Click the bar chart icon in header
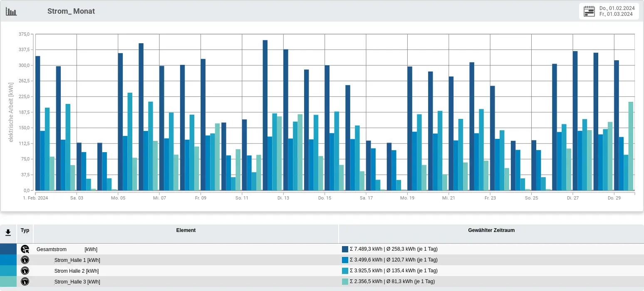Viewport: 644px width, 291px height. pyautogui.click(x=11, y=11)
